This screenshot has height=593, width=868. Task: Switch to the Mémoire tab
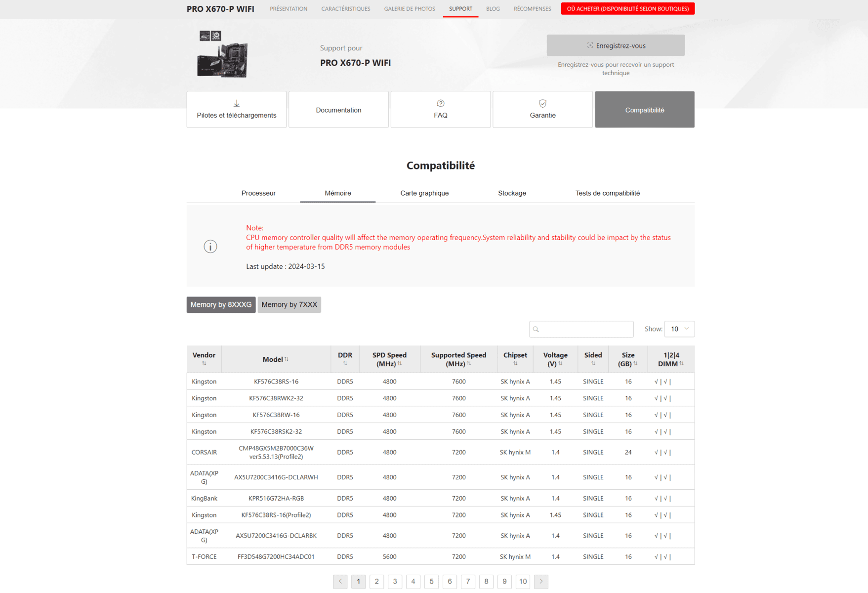point(338,193)
